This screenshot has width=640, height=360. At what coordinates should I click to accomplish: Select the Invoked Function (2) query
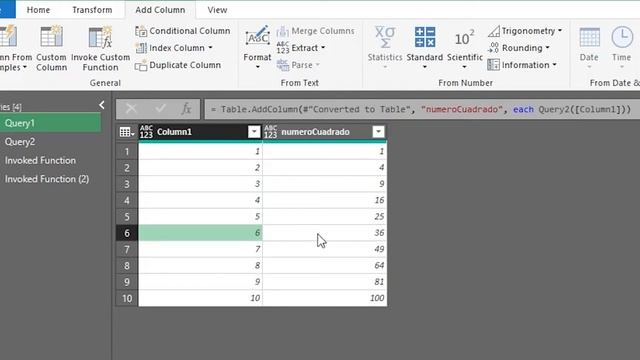(50, 179)
